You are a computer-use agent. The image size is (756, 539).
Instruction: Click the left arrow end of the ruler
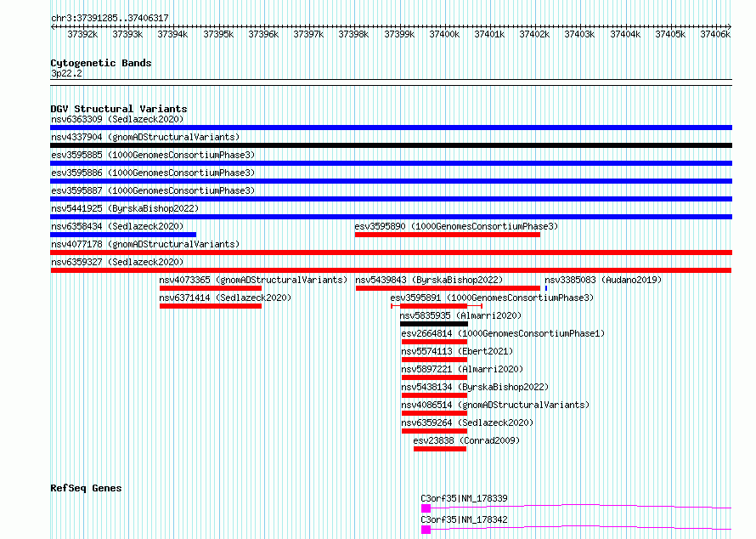[x=53, y=26]
